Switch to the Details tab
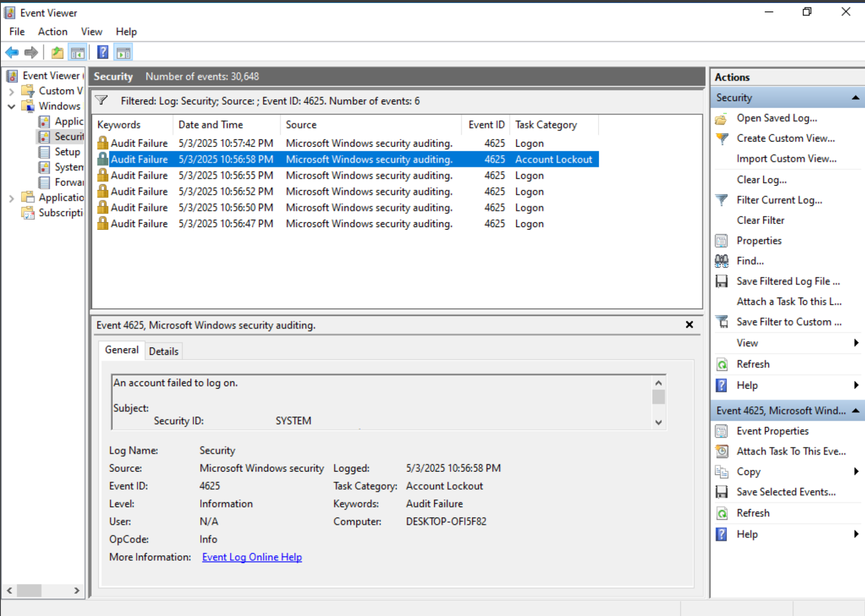Viewport: 865px width, 616px height. pyautogui.click(x=163, y=351)
